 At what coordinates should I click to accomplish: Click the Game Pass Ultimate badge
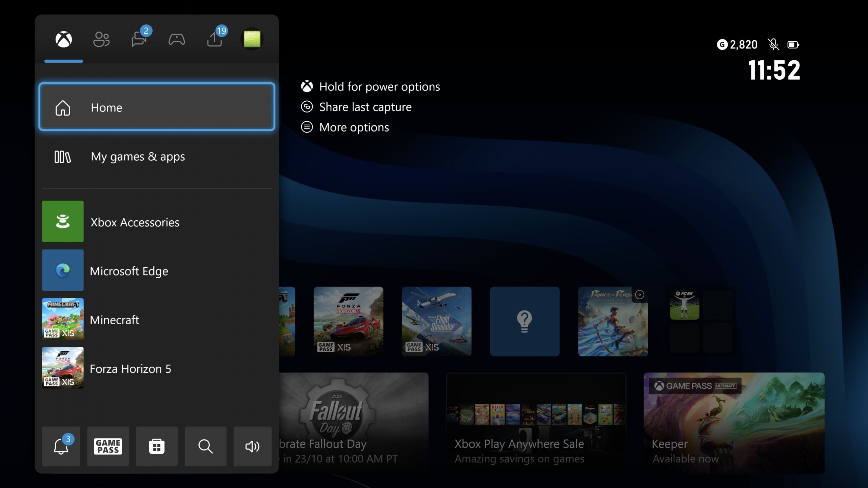tap(695, 386)
